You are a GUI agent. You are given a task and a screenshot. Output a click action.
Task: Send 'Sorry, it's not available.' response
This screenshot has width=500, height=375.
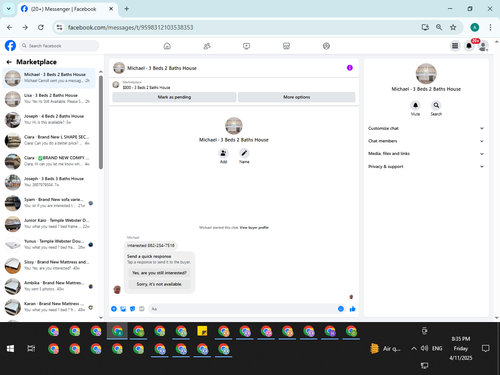click(x=159, y=284)
